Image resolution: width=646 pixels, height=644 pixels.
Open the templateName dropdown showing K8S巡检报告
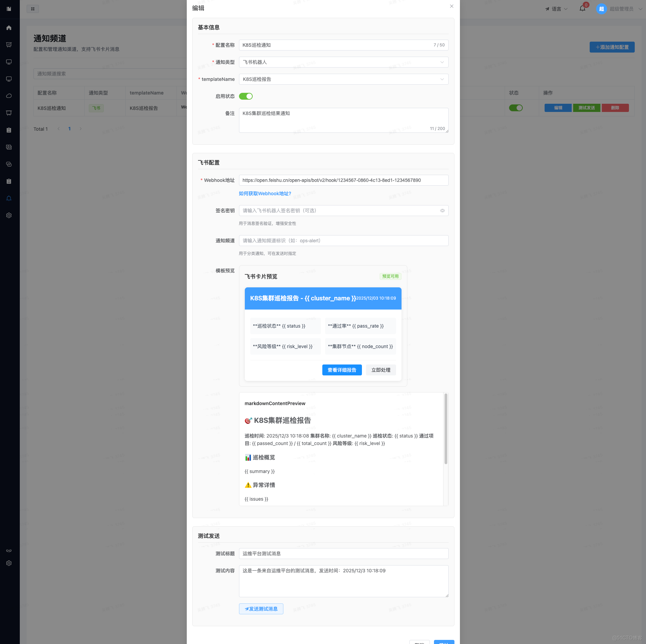click(343, 79)
